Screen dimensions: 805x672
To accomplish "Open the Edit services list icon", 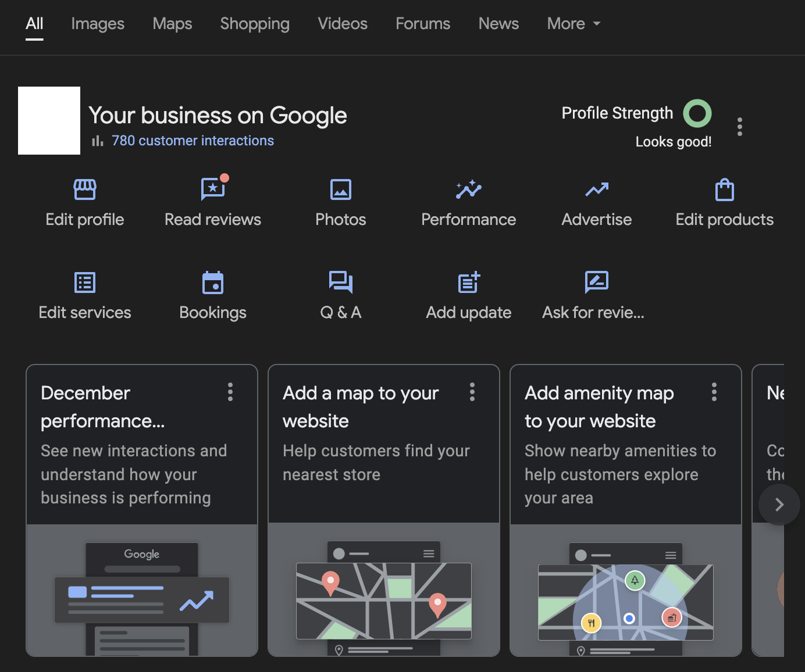I will 85,283.
